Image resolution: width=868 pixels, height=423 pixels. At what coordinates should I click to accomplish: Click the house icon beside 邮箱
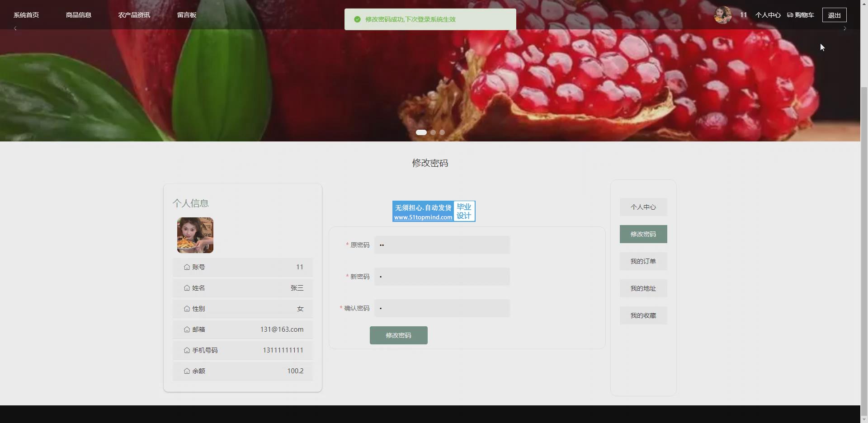[187, 329]
